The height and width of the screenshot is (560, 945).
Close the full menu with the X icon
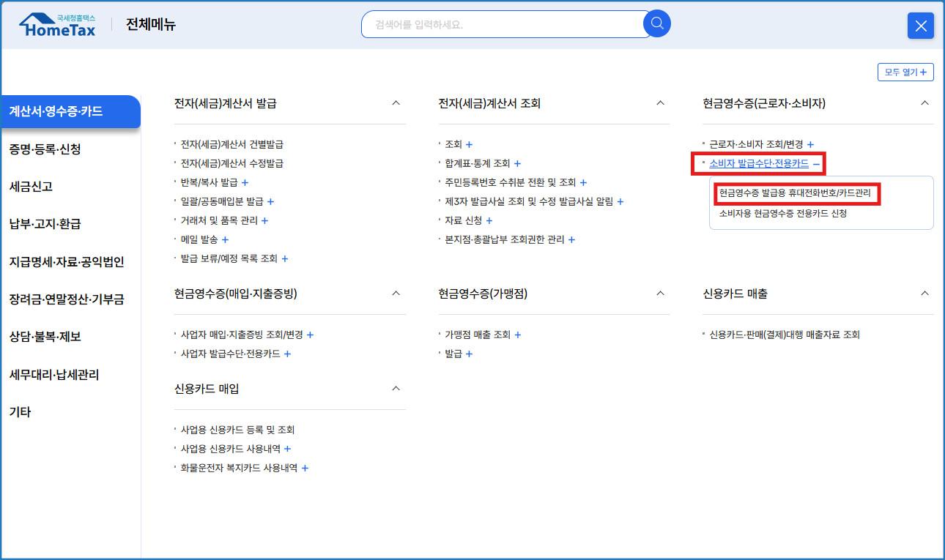click(x=921, y=26)
